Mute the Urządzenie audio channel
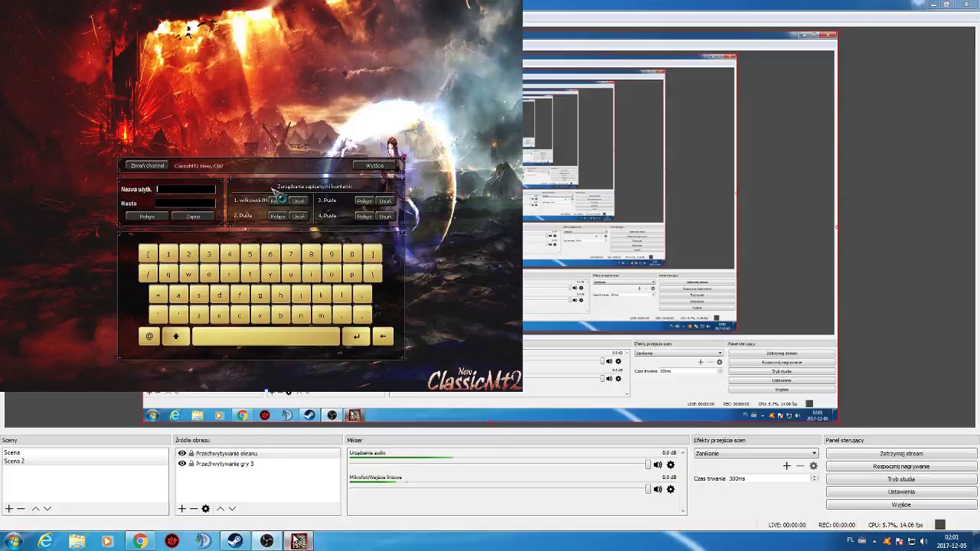 pos(658,465)
